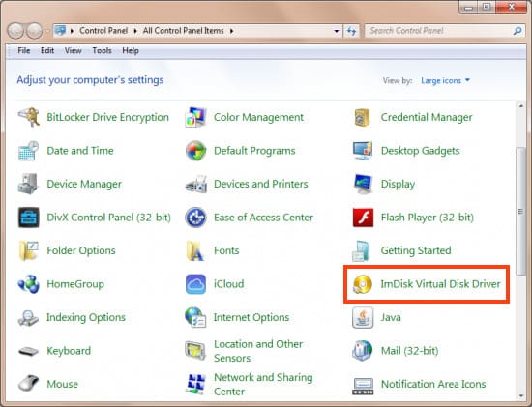
Task: Click the Control Panel breadcrumb segment
Action: click(x=103, y=31)
